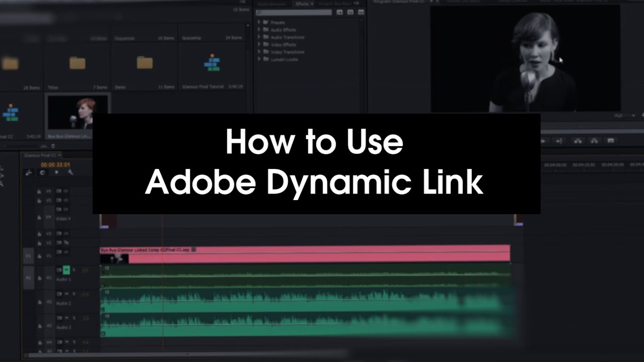
Task: Toggle track lock on V5
Action: click(x=39, y=201)
